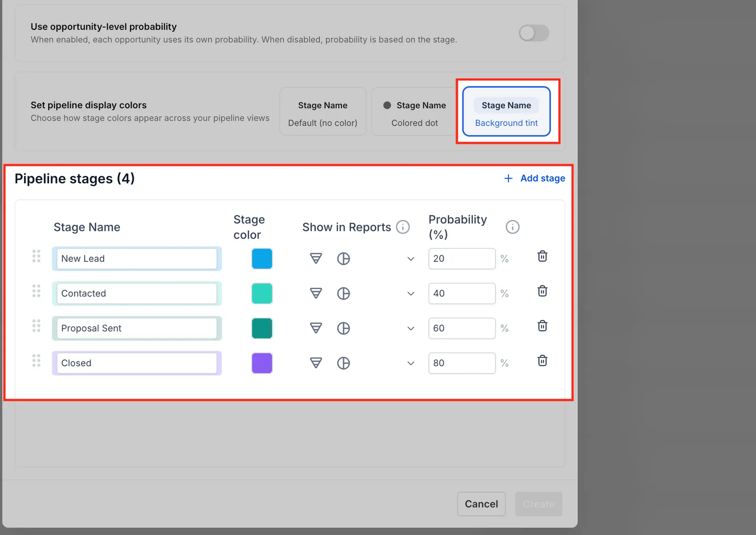Click the Create button
The image size is (756, 535).
pos(539,504)
